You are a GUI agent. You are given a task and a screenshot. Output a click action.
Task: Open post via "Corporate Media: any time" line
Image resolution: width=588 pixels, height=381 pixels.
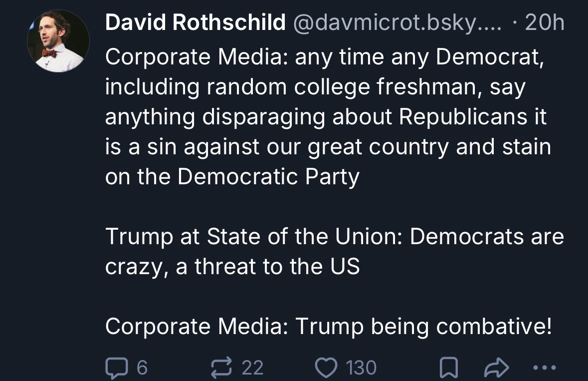pyautogui.click(x=324, y=57)
